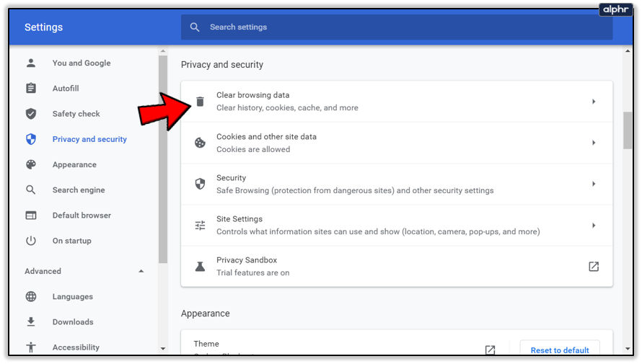Expand Cookies and other site data arrow
Viewport: 642px width, 364px height.
[x=594, y=143]
